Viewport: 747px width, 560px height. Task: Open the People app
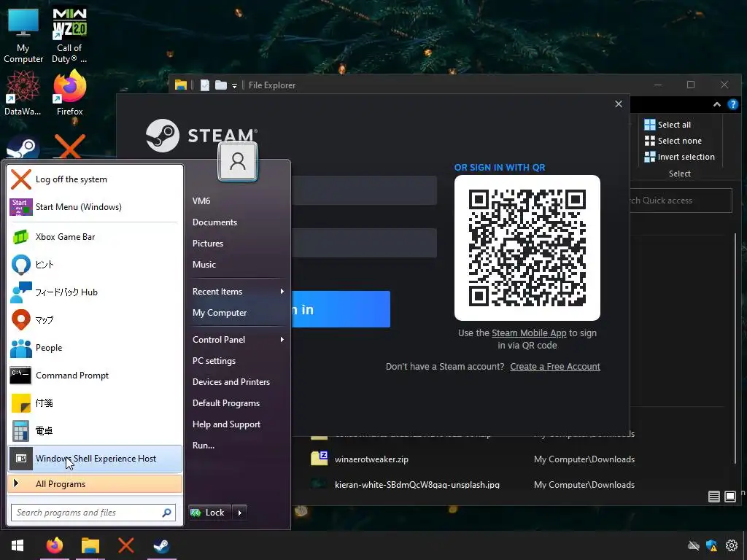[x=95, y=348]
